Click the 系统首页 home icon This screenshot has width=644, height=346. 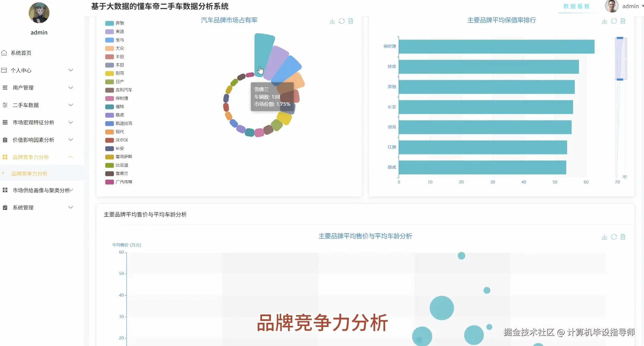4,53
